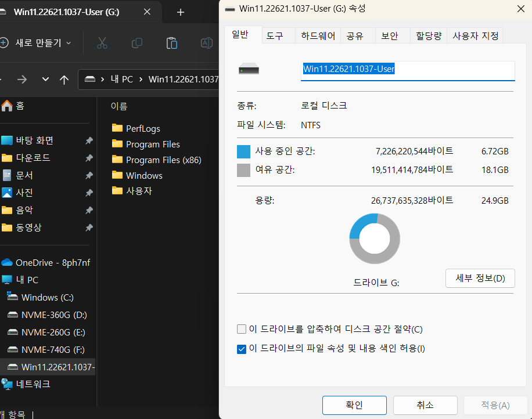Select the Program Files folder
Image resolution: width=532 pixels, height=419 pixels.
point(146,144)
